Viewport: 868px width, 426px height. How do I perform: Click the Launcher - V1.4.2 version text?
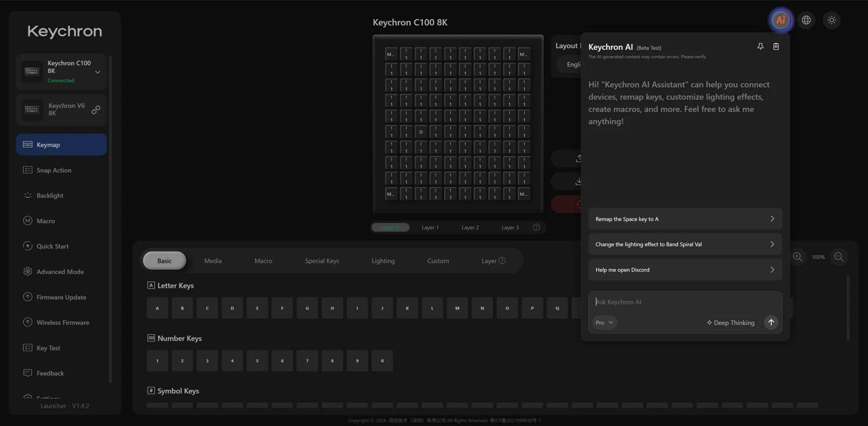click(x=65, y=405)
